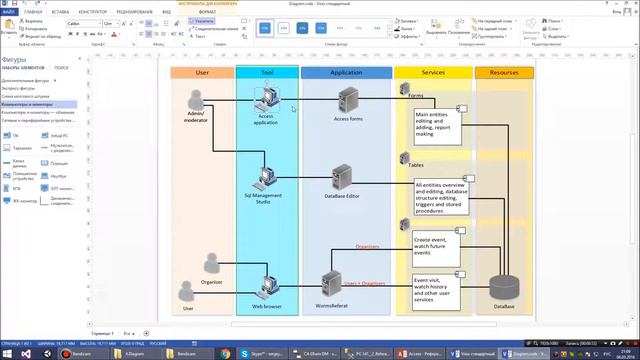Toggle bold formatting in font group
The width and height of the screenshot is (640, 360).
tap(70, 34)
